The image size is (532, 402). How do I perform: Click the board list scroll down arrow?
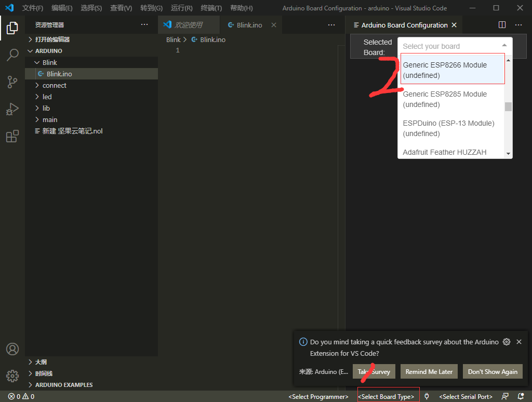click(508, 154)
